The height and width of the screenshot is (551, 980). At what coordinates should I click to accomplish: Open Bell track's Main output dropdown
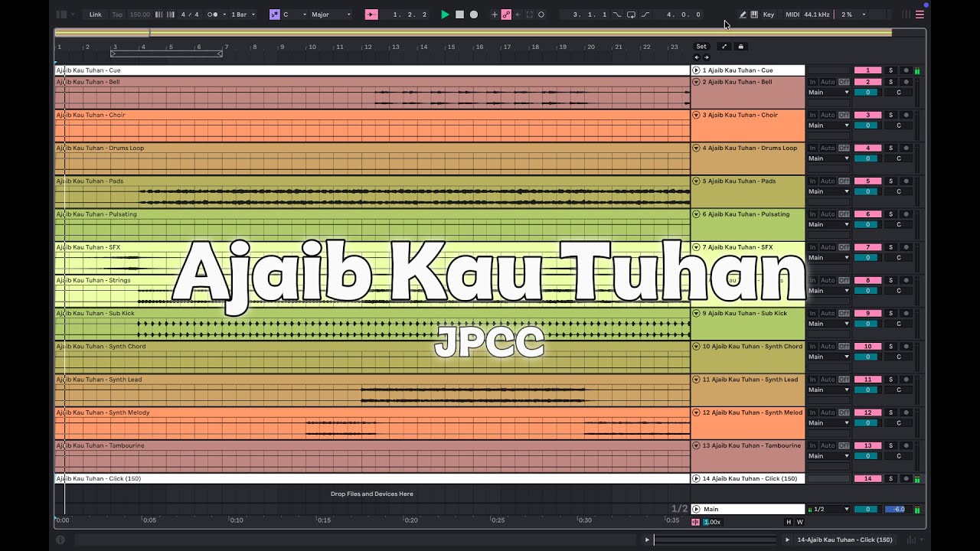point(828,93)
